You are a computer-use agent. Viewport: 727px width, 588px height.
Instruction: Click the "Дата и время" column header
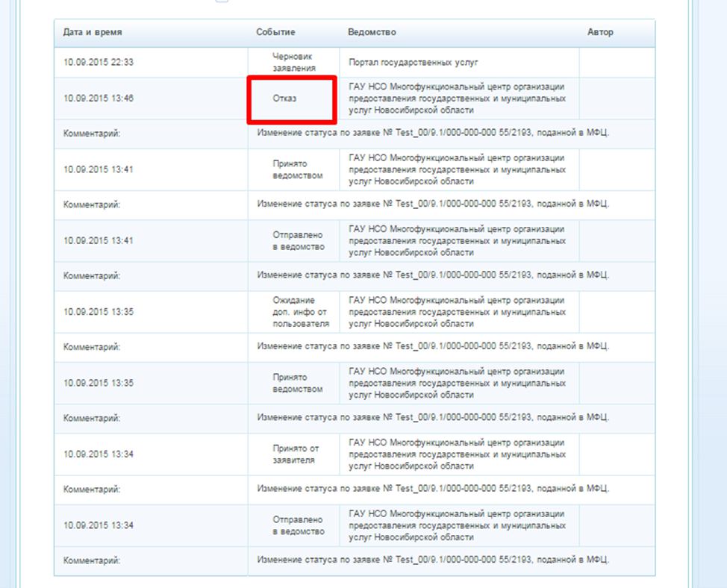[93, 32]
